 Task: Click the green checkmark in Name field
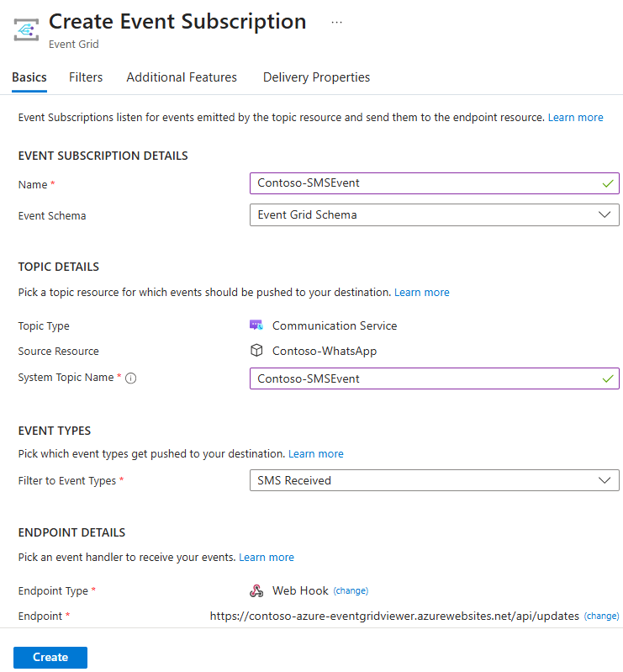click(x=608, y=184)
